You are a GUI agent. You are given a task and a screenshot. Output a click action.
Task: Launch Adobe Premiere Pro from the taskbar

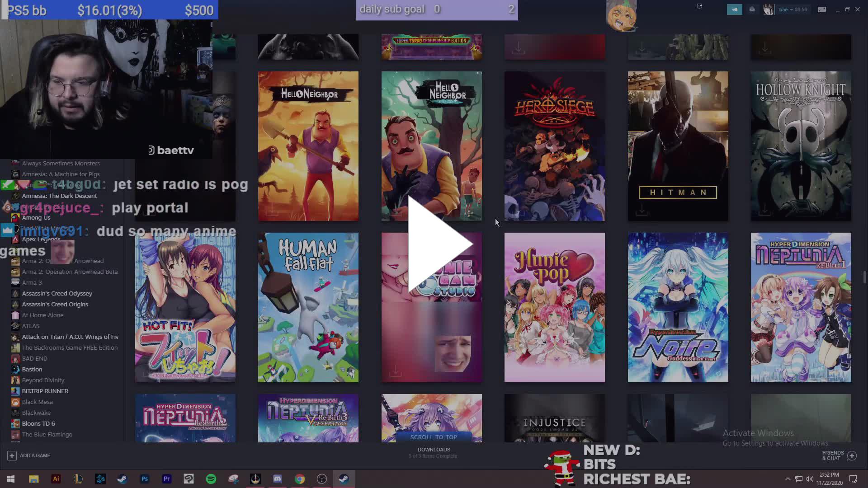[167, 479]
